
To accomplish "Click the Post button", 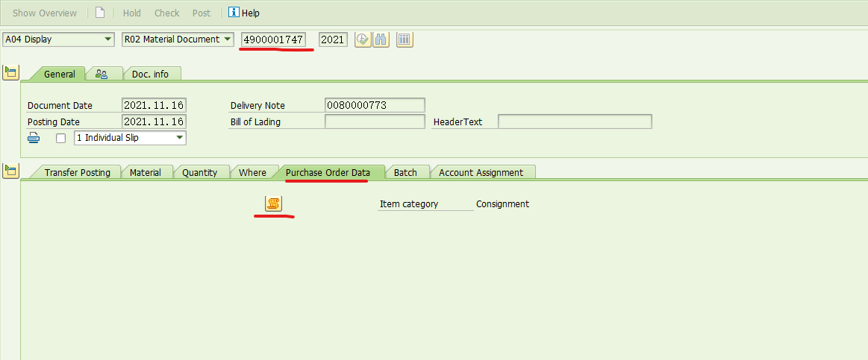I will pos(202,13).
